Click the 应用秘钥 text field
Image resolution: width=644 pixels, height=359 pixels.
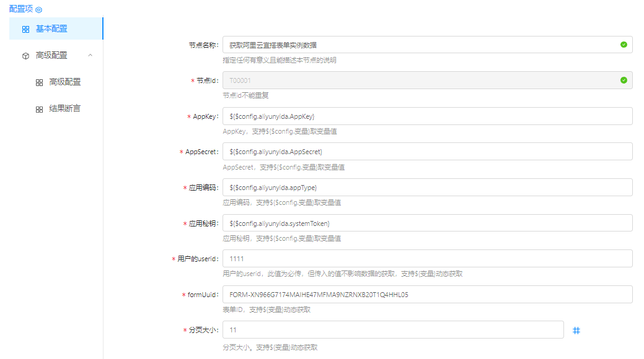[x=427, y=223]
